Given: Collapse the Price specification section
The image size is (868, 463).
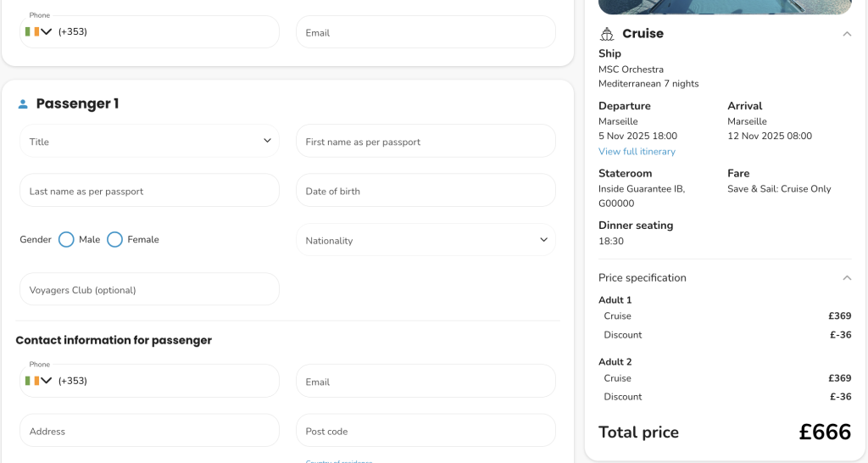Looking at the screenshot, I should [x=847, y=277].
